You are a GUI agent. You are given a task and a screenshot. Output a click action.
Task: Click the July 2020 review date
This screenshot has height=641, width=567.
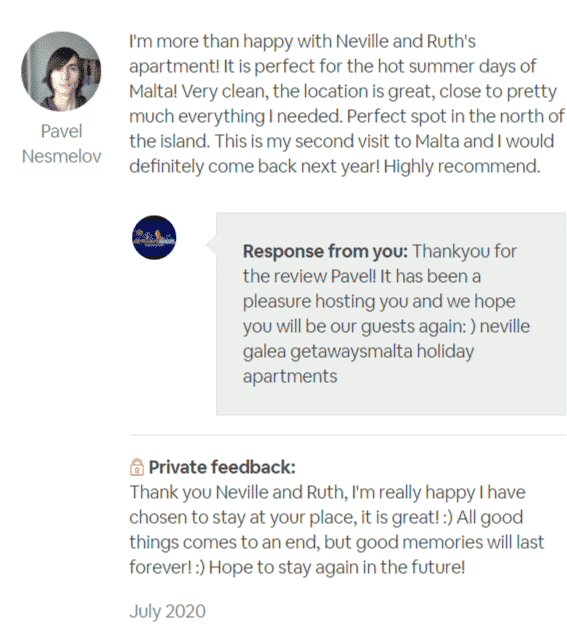[168, 611]
